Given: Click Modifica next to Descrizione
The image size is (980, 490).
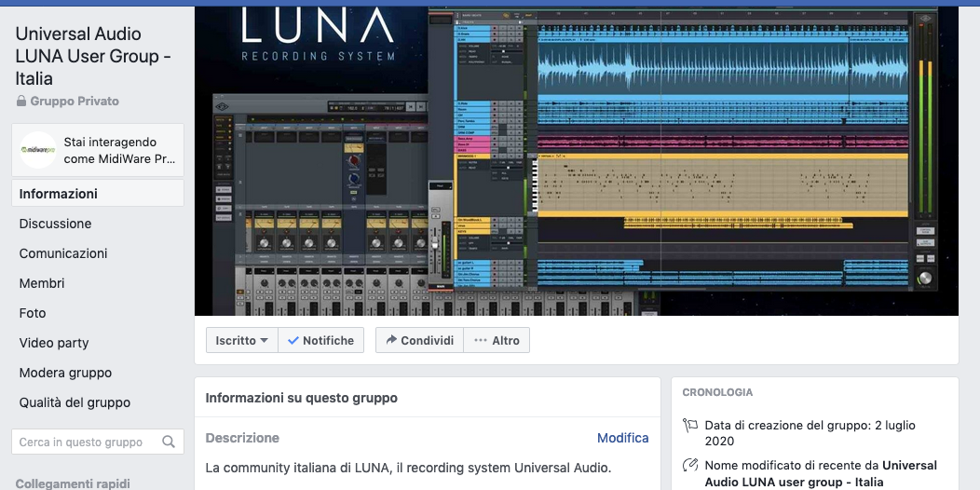Looking at the screenshot, I should 622,438.
